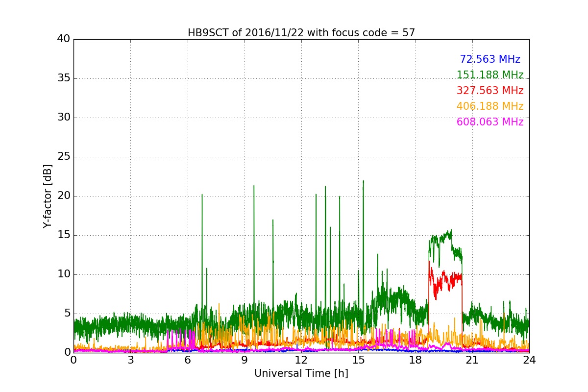Select the 151.188 MHz legend entry

click(490, 75)
